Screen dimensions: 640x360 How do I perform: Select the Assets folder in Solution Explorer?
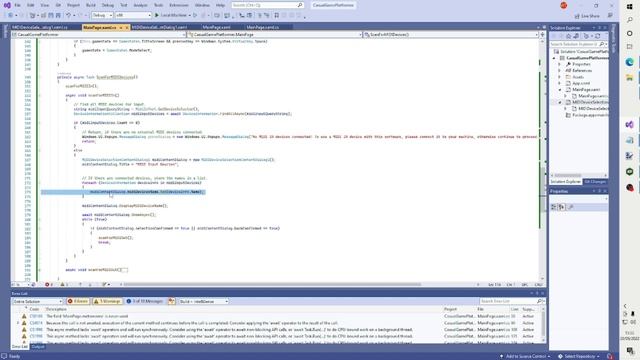[578, 77]
